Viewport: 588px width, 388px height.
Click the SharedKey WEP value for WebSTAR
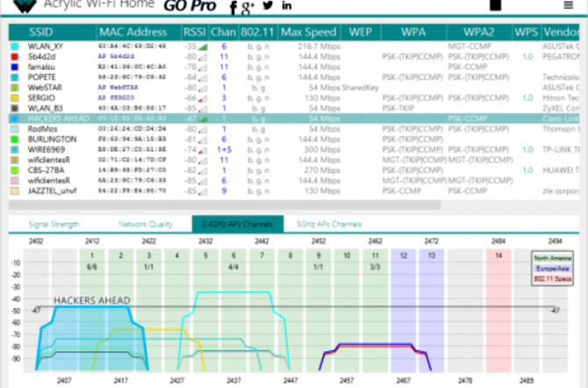(361, 88)
